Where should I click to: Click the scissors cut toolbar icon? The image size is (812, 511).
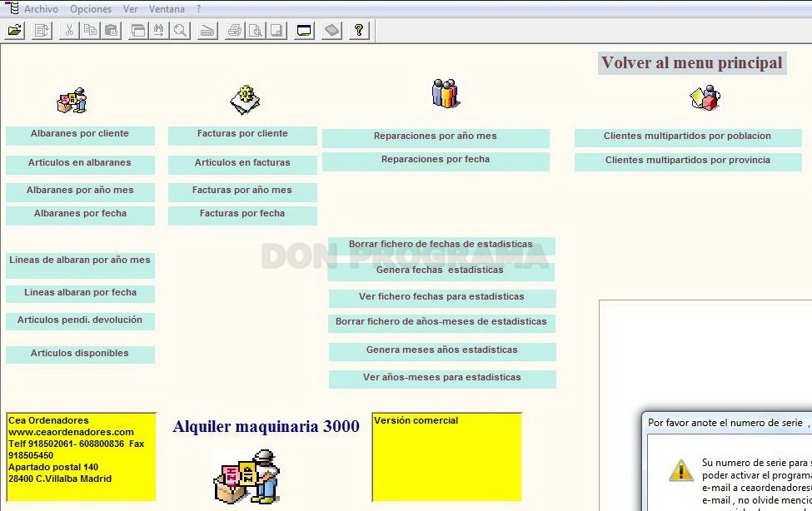pyautogui.click(x=68, y=31)
